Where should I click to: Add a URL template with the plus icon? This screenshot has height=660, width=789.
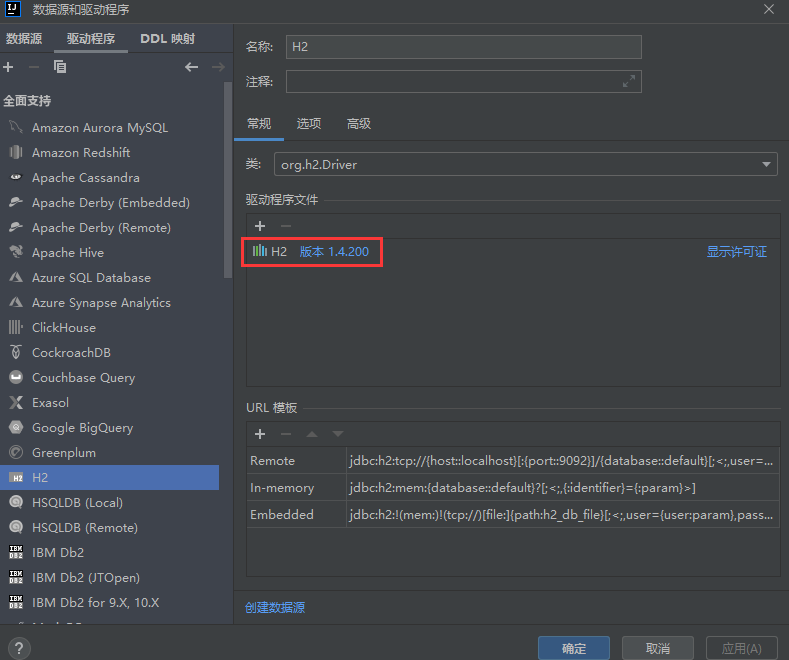point(260,434)
